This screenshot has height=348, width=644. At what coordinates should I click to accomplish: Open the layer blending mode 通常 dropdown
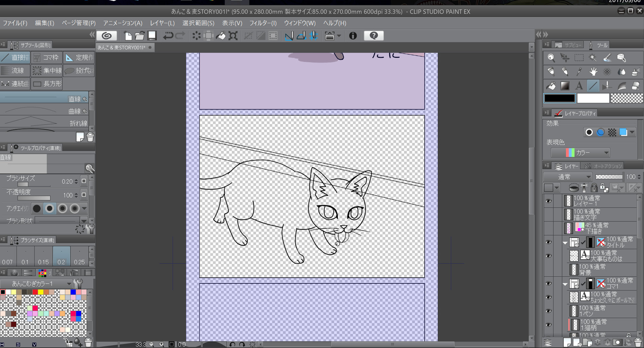coord(568,177)
